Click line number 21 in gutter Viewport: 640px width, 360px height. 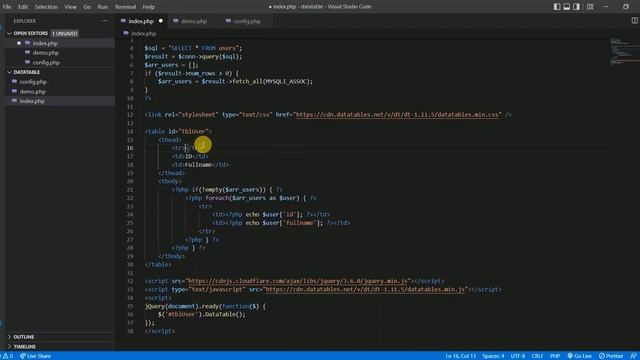pyautogui.click(x=130, y=190)
